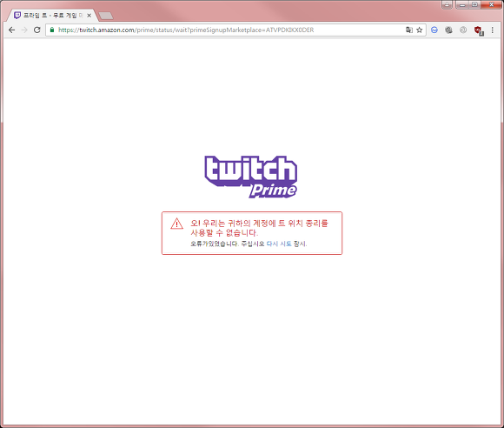This screenshot has width=504, height=428.
Task: Click the browser forward arrow
Action: pyautogui.click(x=24, y=30)
